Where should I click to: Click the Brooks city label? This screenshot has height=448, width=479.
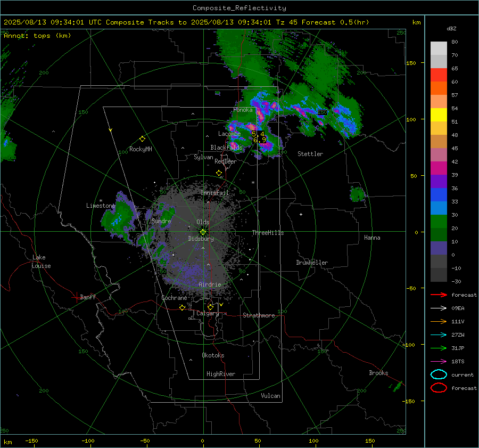point(378,373)
